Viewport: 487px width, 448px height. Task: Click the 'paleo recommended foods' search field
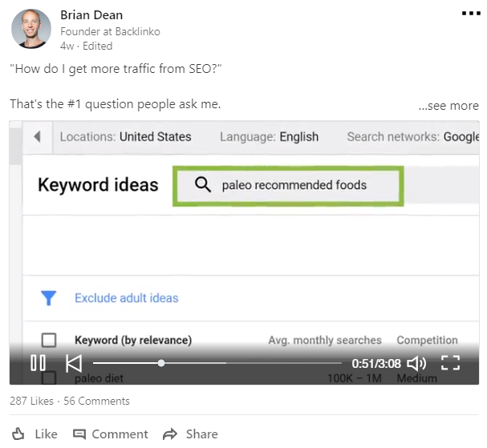288,186
